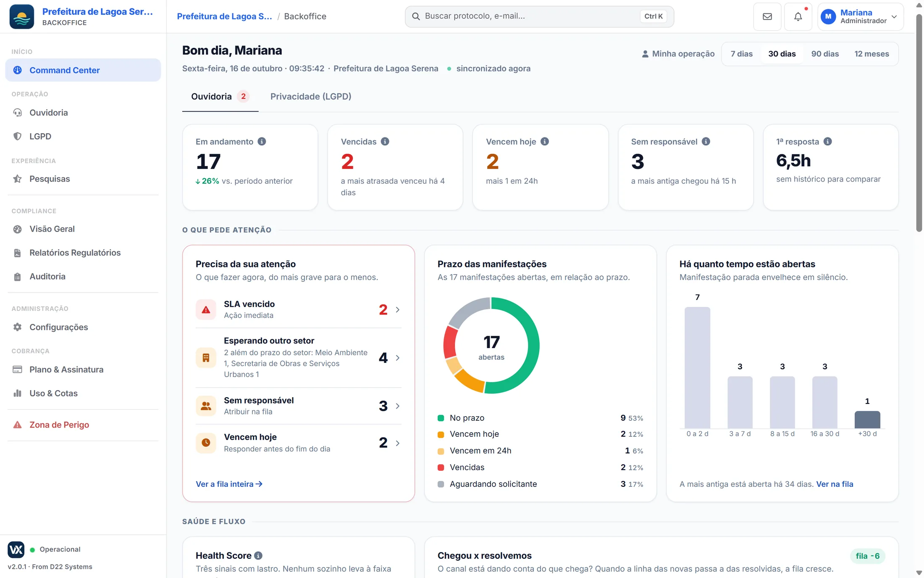This screenshot has width=924, height=578.
Task: Click the SLA vencido red alert icon
Action: (206, 309)
